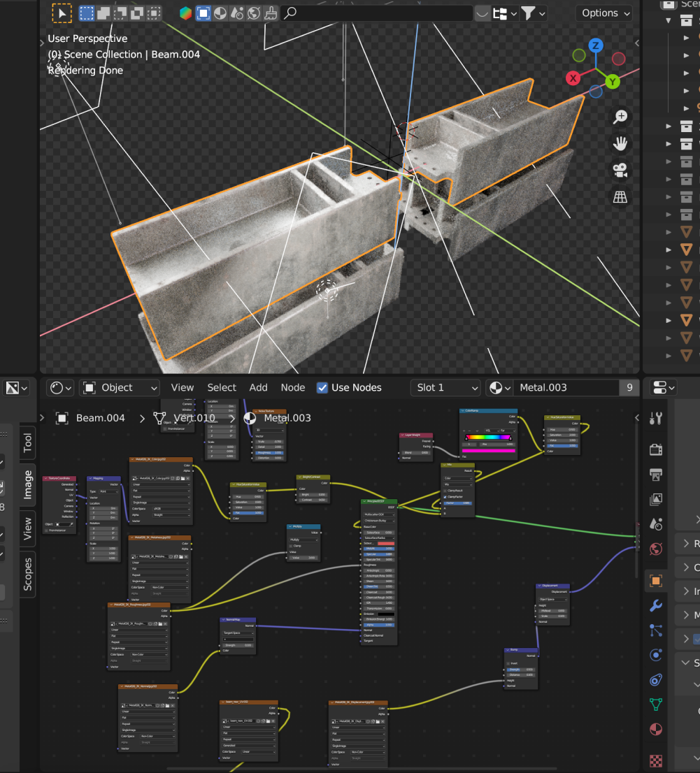Open the Slot 1 material slot dropdown
Screen dimensions: 700x773
(x=445, y=388)
